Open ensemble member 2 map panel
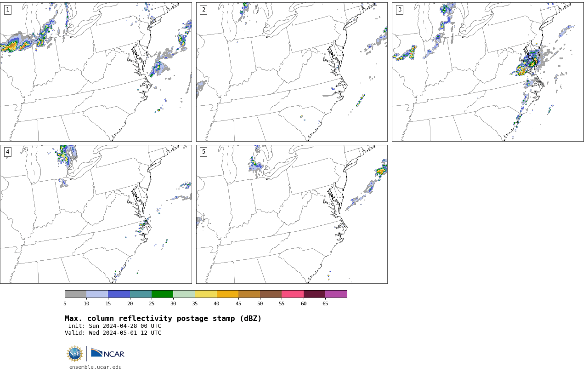This screenshot has height=372, width=588. [x=292, y=72]
